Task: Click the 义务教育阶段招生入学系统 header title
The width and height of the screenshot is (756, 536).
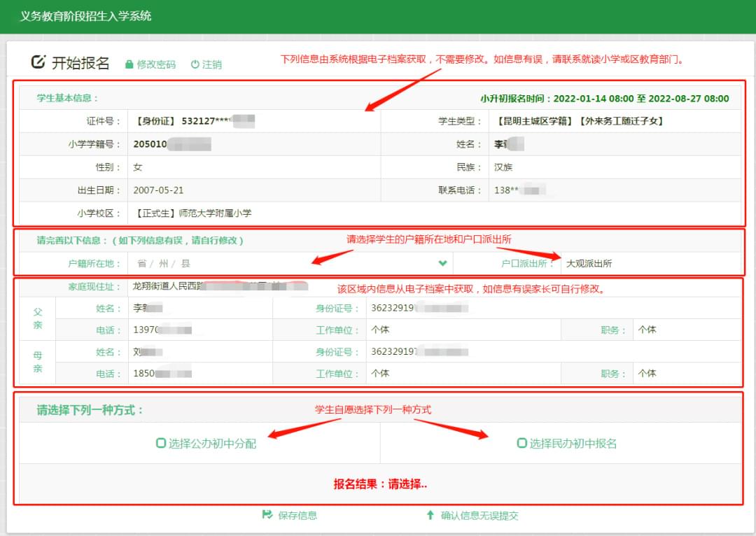Action: point(85,15)
